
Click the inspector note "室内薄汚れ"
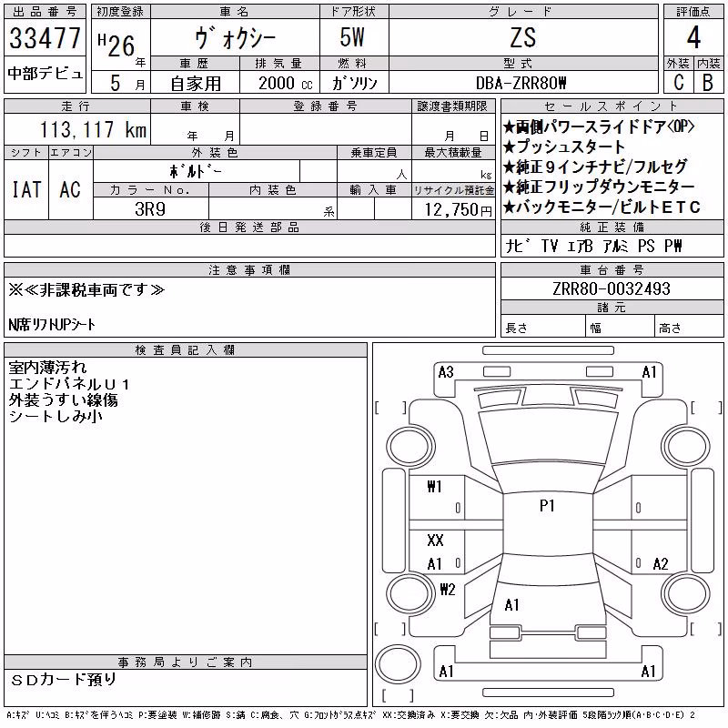(x=48, y=368)
